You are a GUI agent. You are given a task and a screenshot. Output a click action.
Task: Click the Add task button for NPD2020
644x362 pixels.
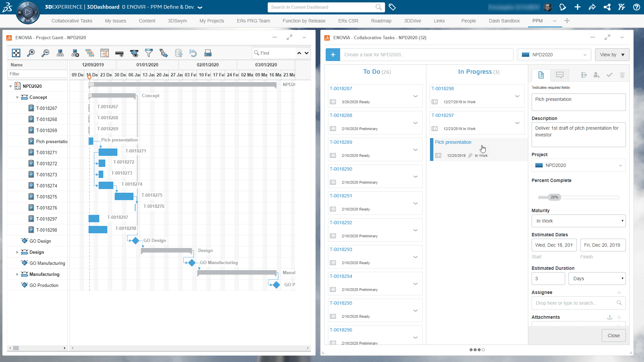click(x=333, y=54)
